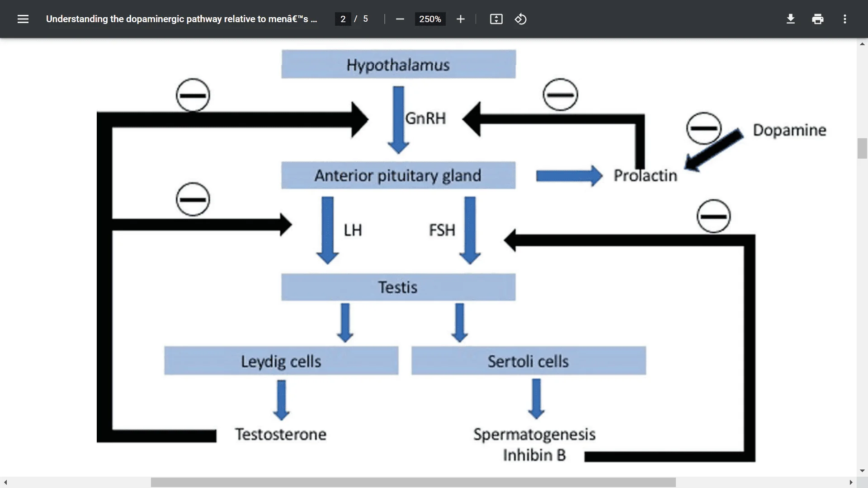Click the Leydig cells label
868x488 pixels.
[x=281, y=361]
